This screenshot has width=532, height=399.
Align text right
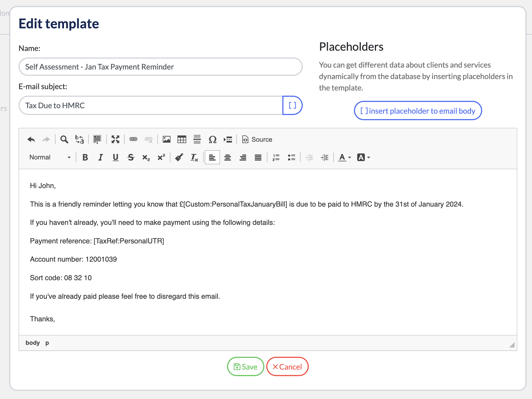pos(243,157)
